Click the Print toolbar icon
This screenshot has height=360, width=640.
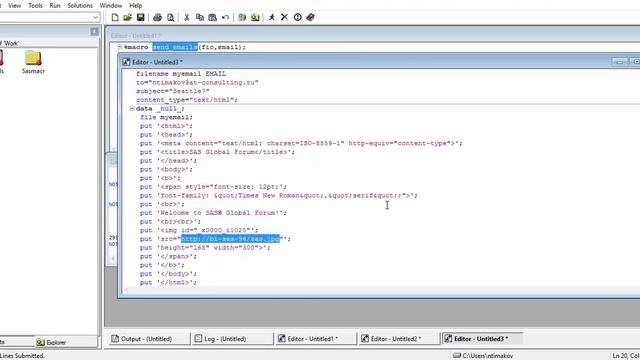coord(157,17)
